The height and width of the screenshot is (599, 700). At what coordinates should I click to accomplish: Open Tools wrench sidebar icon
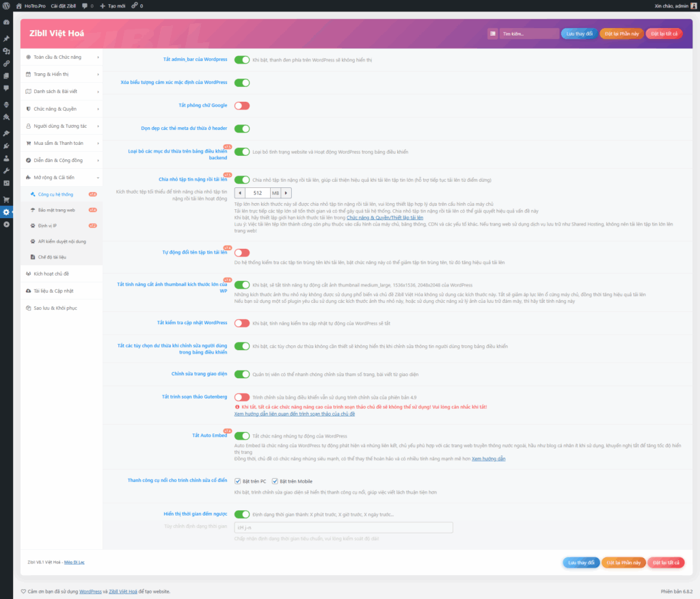click(6, 171)
